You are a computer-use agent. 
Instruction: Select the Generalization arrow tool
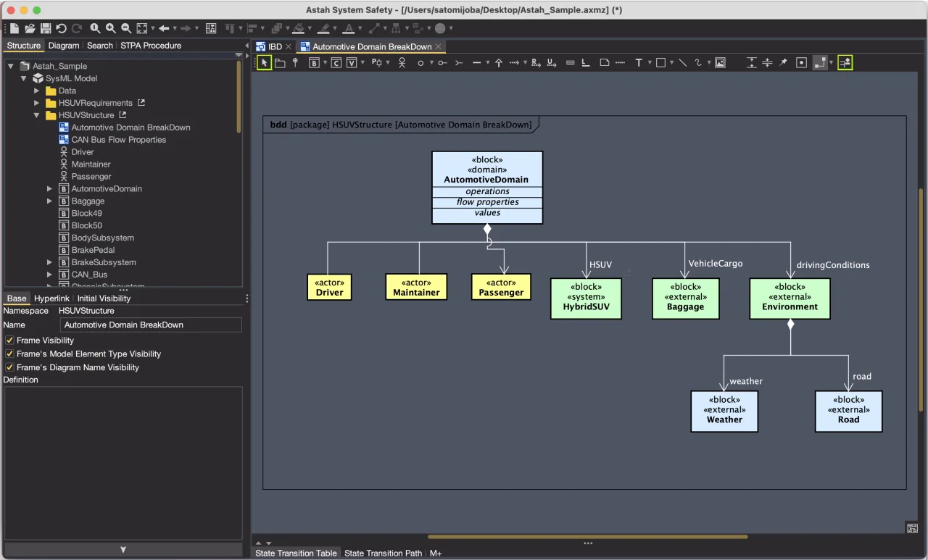point(499,63)
